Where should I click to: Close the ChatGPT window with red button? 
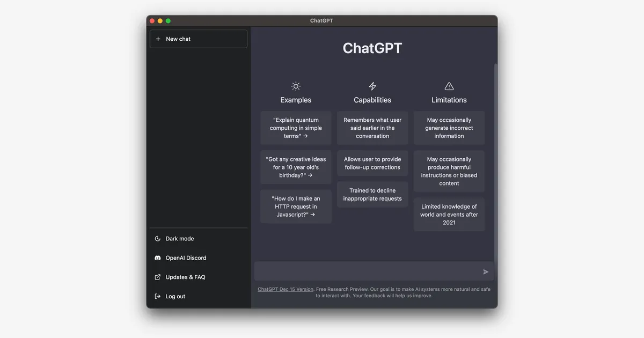[152, 21]
